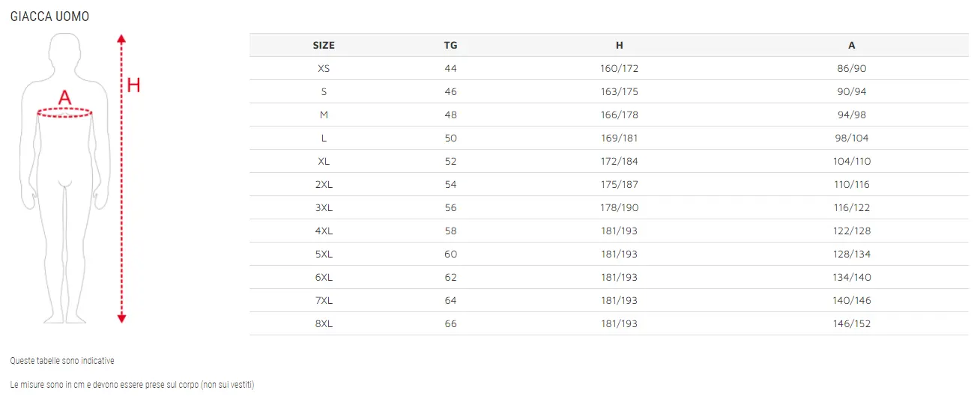Select the 8XL size row label
This screenshot has height=396, width=980.
(x=324, y=324)
